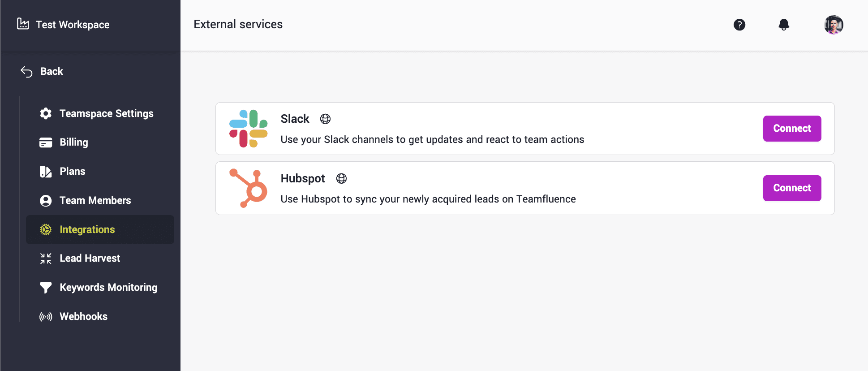Open the notifications bell
Viewport: 868px width, 371px height.
tap(784, 25)
